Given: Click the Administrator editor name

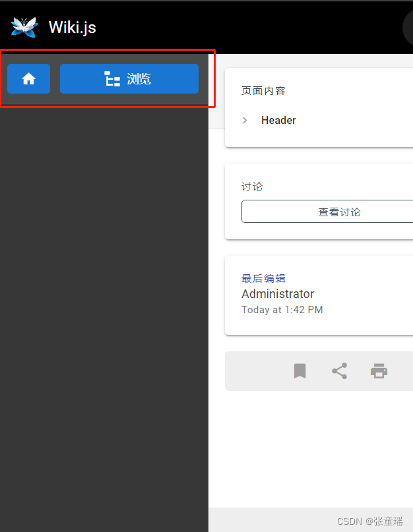Looking at the screenshot, I should pyautogui.click(x=278, y=294).
